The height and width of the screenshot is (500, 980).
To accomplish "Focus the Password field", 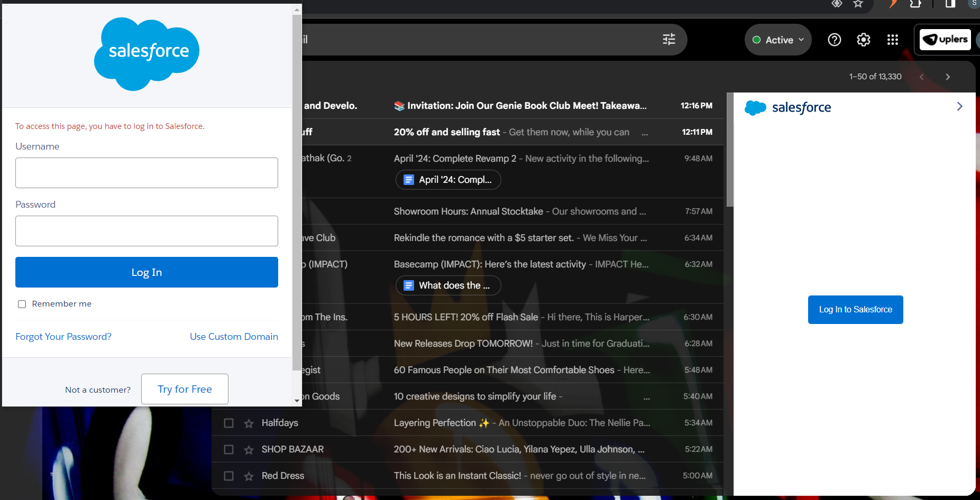I will point(146,231).
